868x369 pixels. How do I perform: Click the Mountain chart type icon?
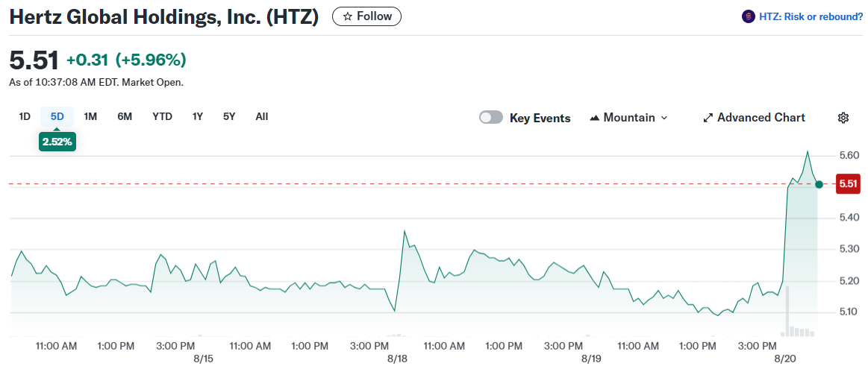595,118
